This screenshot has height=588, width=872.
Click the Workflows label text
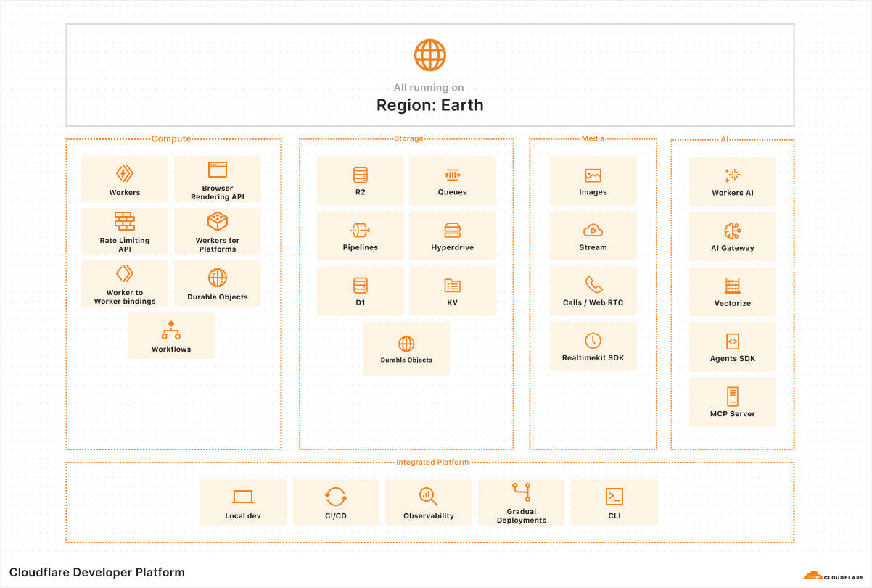(171, 349)
